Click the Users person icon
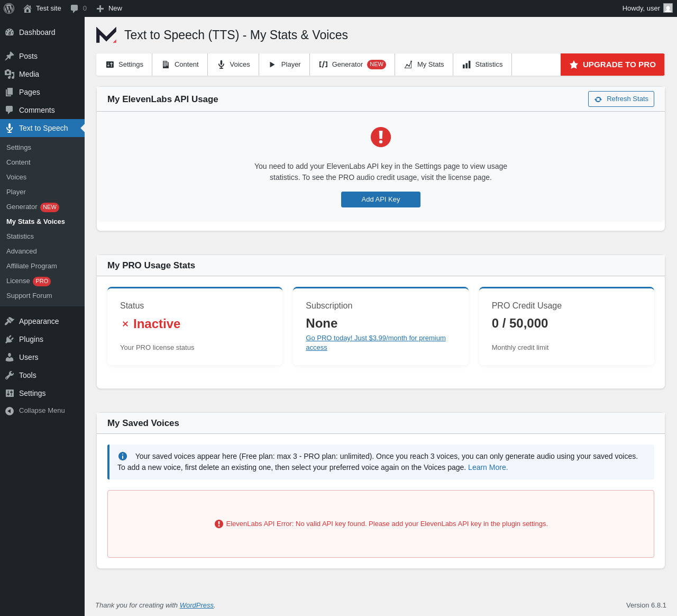Image resolution: width=677 pixels, height=616 pixels. pos(10,357)
